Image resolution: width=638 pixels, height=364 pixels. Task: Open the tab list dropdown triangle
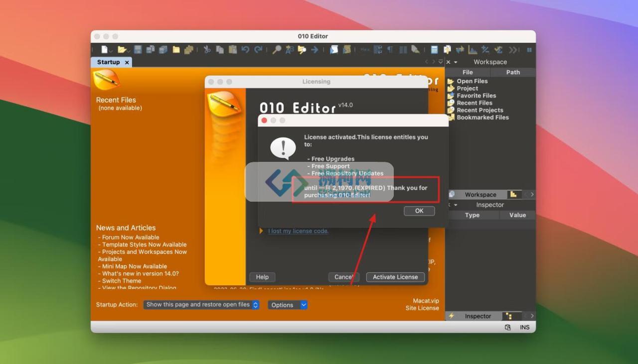click(441, 62)
